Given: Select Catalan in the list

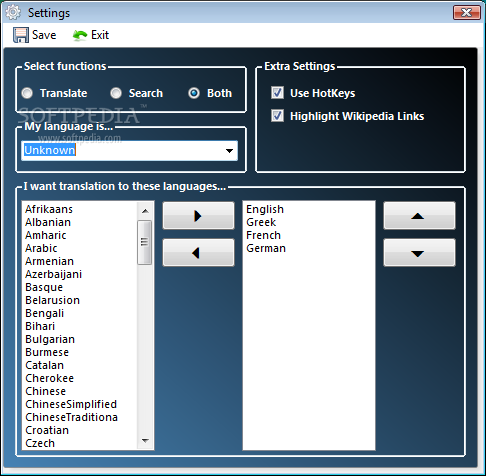Looking at the screenshot, I should click(x=44, y=365).
